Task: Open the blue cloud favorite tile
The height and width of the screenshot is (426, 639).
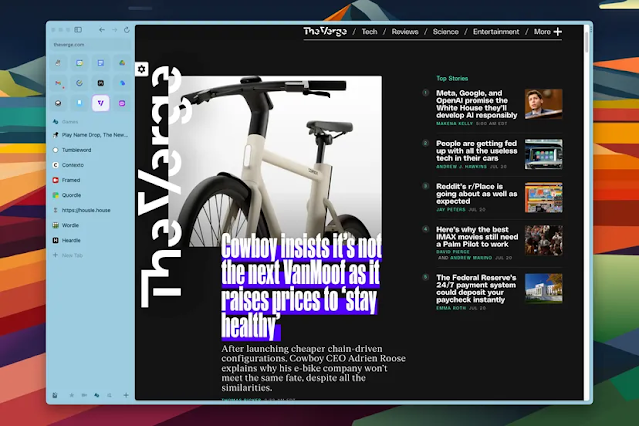Action: 122,83
